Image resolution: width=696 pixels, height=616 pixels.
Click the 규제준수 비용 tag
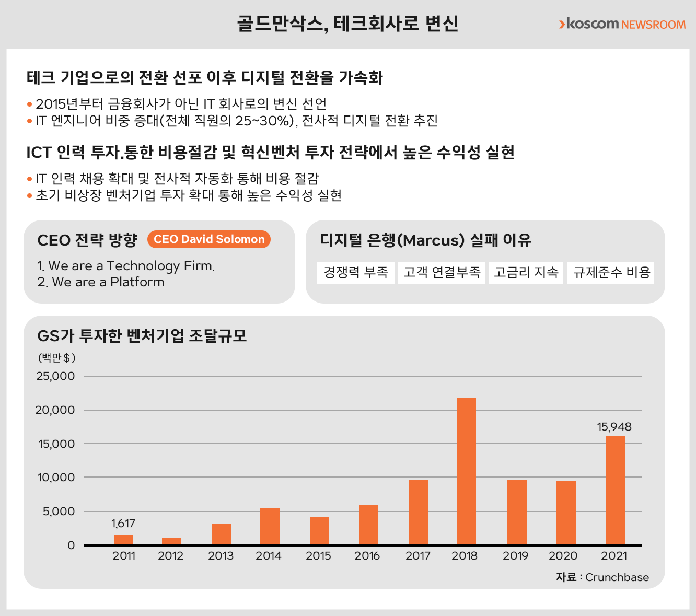[x=611, y=273]
